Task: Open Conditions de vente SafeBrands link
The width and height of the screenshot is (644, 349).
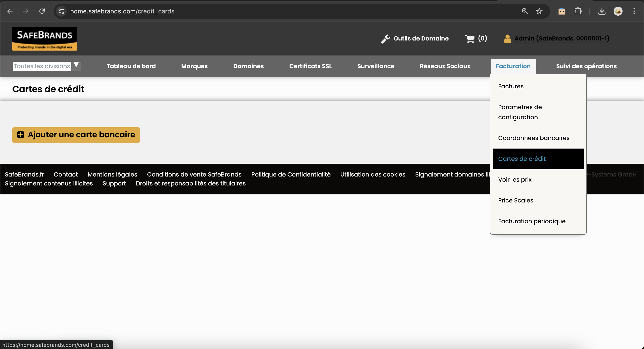Action: [x=194, y=174]
